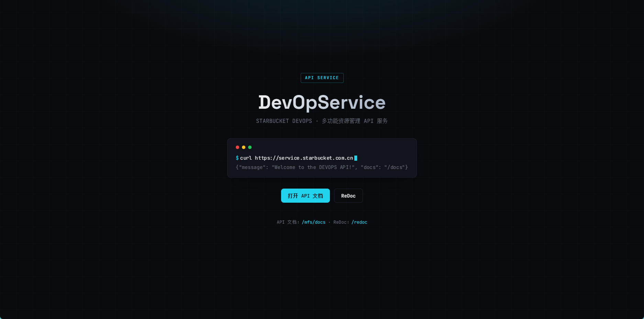644x319 pixels.
Task: Follow the /redoc link
Action: [x=359, y=222]
